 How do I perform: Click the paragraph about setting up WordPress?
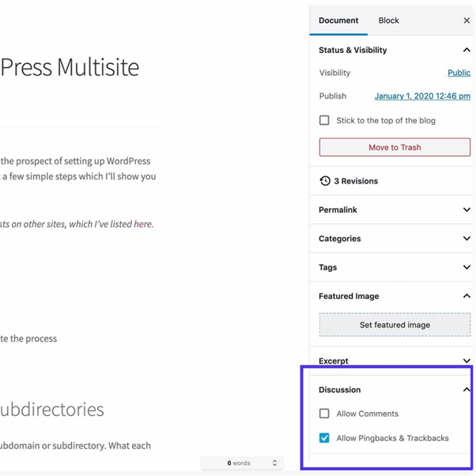pos(78,168)
